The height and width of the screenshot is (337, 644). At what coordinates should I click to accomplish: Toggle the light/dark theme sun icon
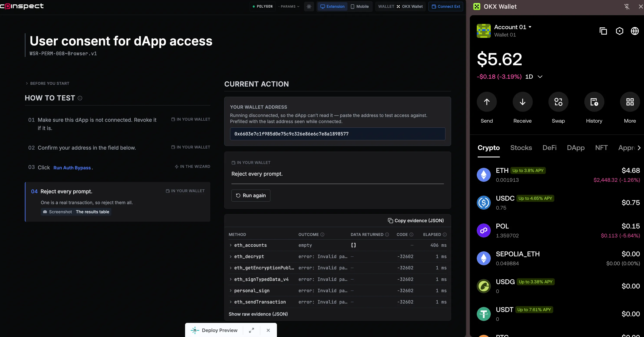point(309,7)
